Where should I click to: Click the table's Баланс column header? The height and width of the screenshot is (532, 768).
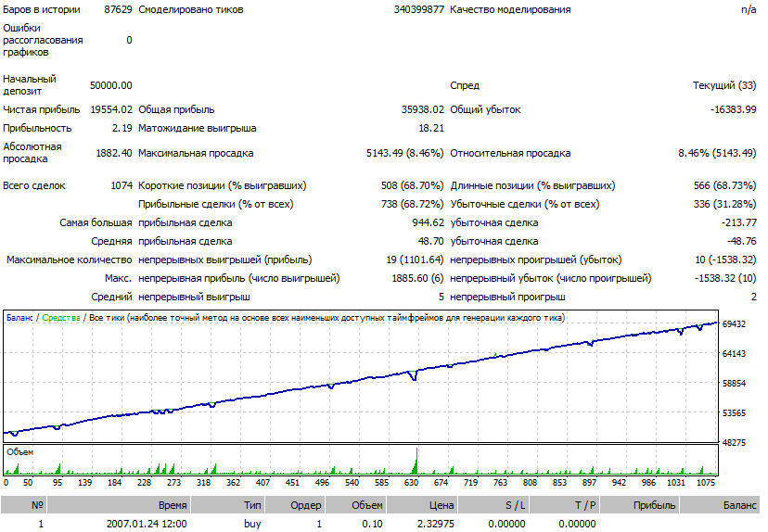[x=720, y=505]
